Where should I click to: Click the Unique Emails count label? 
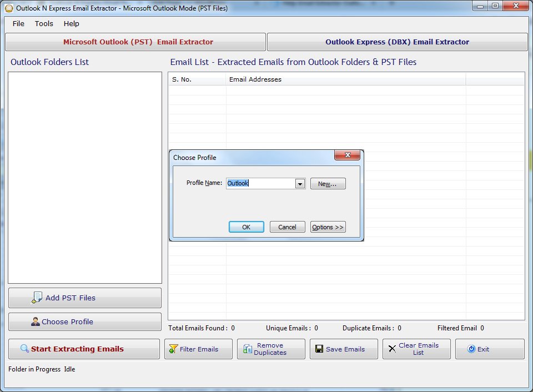click(x=291, y=328)
